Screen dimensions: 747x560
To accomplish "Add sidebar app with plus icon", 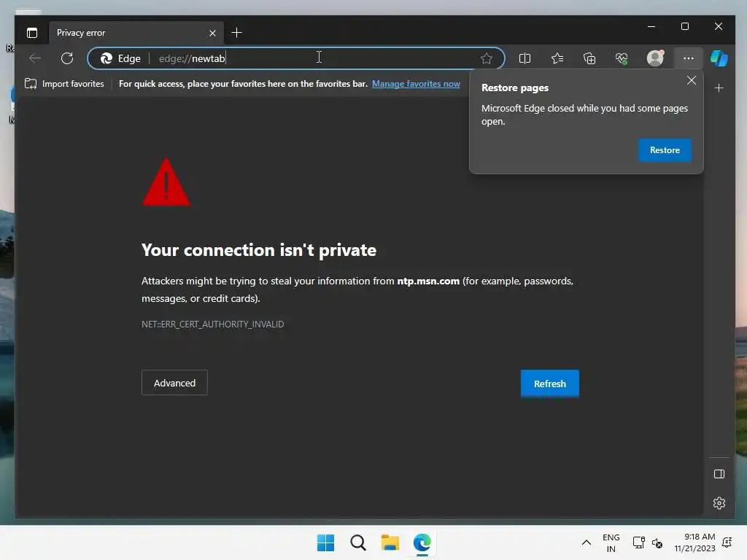I will pyautogui.click(x=719, y=88).
